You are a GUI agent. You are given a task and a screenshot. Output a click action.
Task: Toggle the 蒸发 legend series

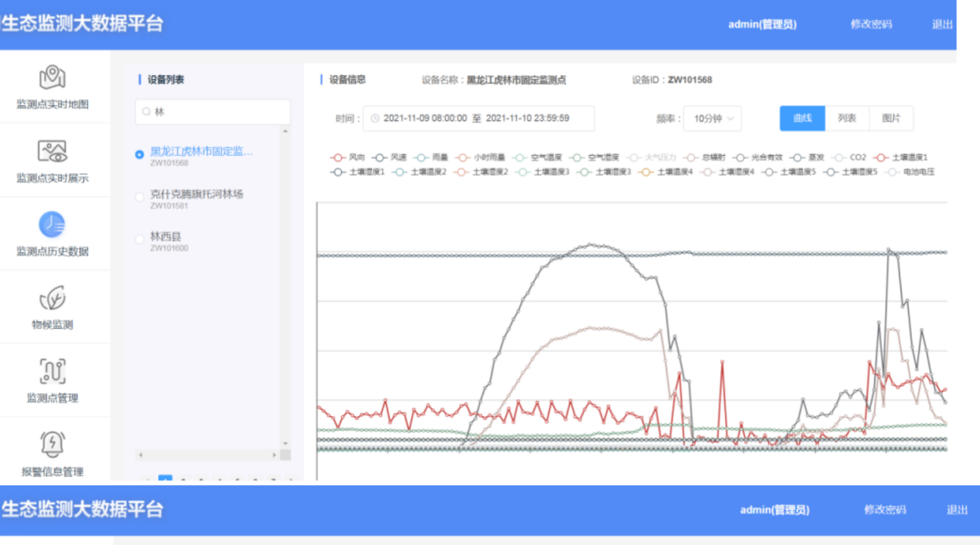pyautogui.click(x=807, y=157)
